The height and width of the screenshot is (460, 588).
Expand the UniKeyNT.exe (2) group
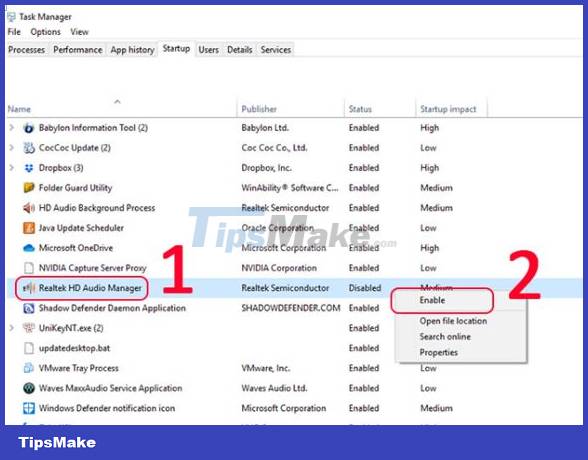[12, 328]
